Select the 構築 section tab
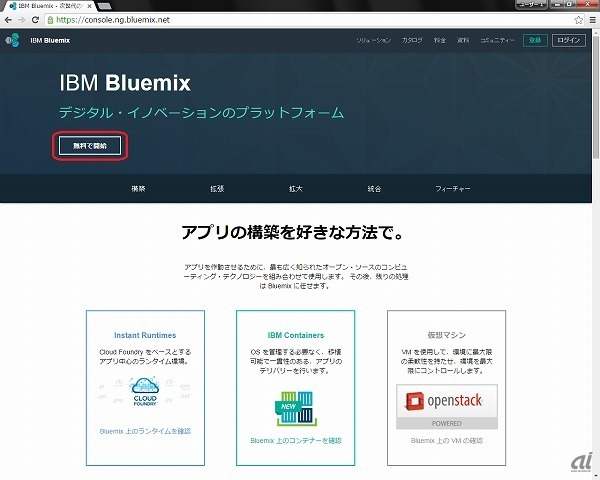This screenshot has height=480, width=600. pos(138,189)
